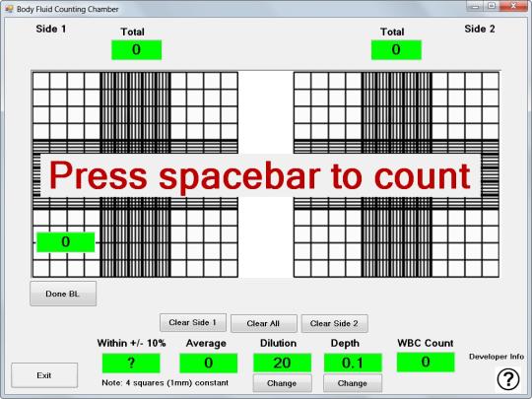Click the Done BL button
Viewport: 532px width, 399px height.
pos(63,294)
